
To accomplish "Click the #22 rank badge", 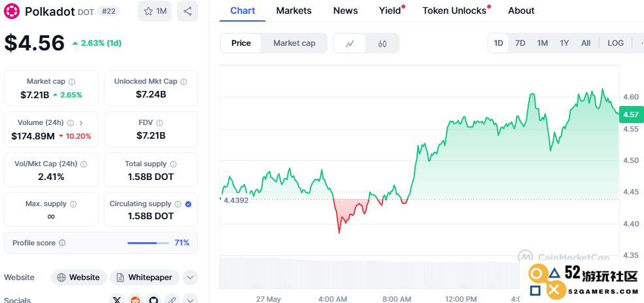I will click(x=109, y=11).
